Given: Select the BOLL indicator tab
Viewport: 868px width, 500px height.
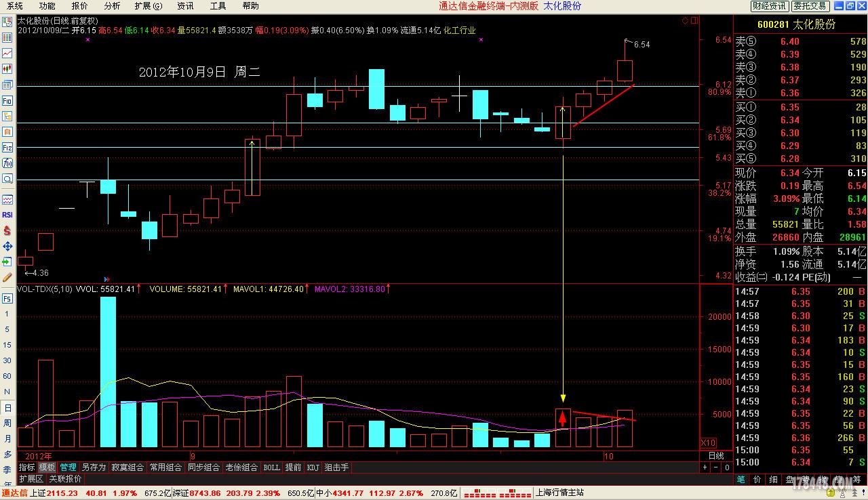Looking at the screenshot, I should point(272,467).
